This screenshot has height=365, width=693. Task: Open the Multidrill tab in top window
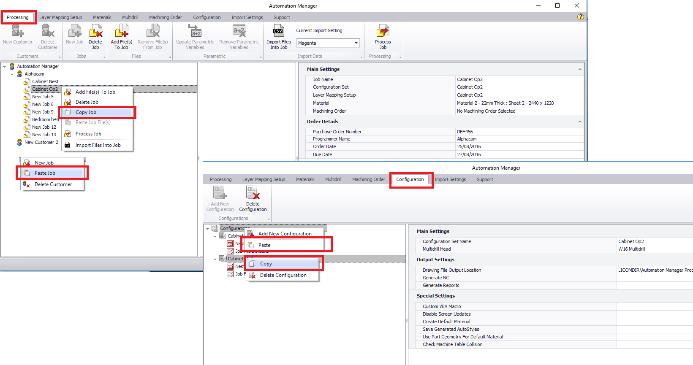pos(129,17)
